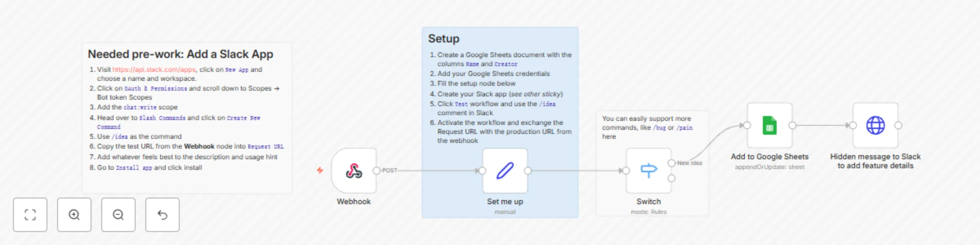980x245 pixels.
Task: Select the Setup sticky note heading
Action: (443, 38)
